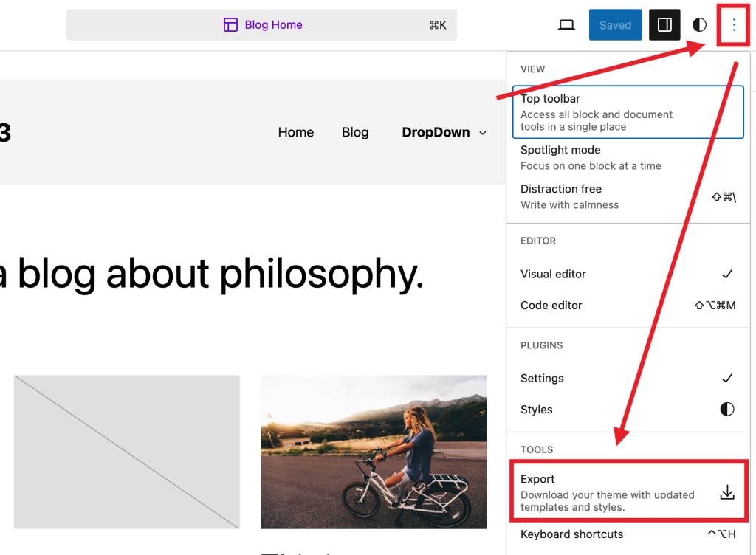Toggle the settings sidebar panel icon
The image size is (756, 555).
664,24
